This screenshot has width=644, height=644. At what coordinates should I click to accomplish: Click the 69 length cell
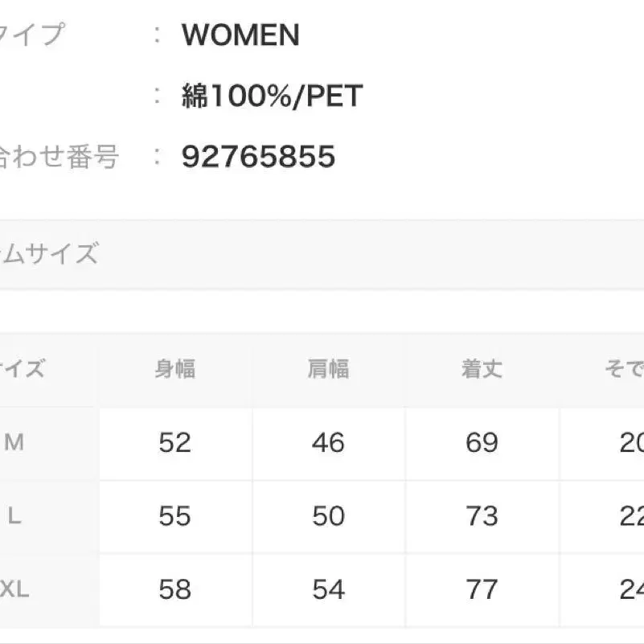click(x=482, y=442)
